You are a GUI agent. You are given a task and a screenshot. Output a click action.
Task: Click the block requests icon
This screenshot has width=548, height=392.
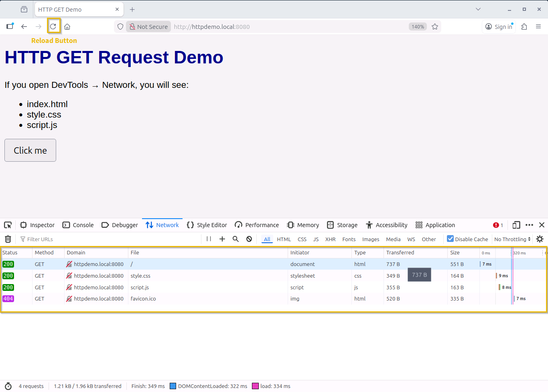tap(249, 239)
